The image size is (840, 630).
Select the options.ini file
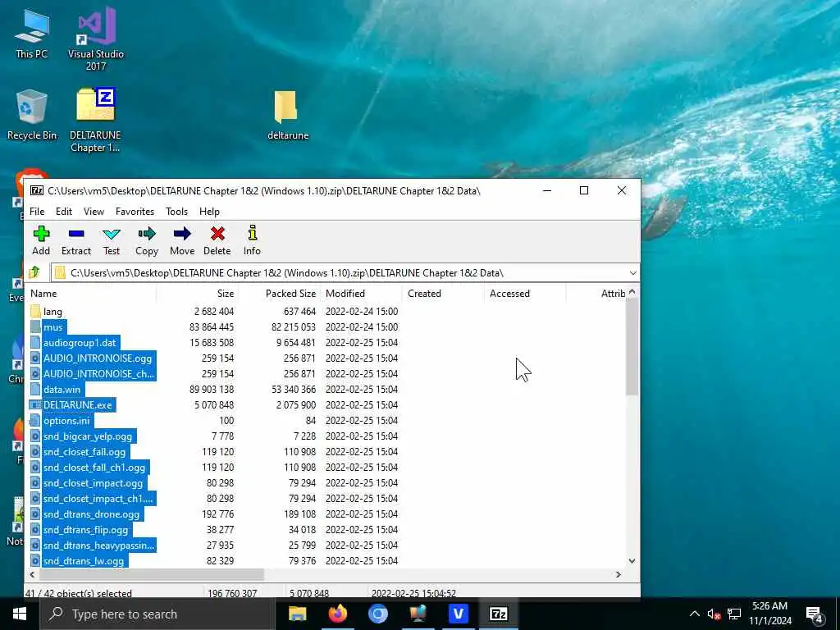[66, 421]
